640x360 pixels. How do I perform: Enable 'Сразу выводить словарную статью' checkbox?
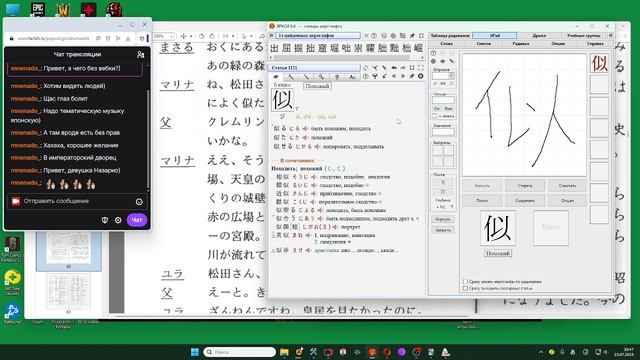coord(465,288)
